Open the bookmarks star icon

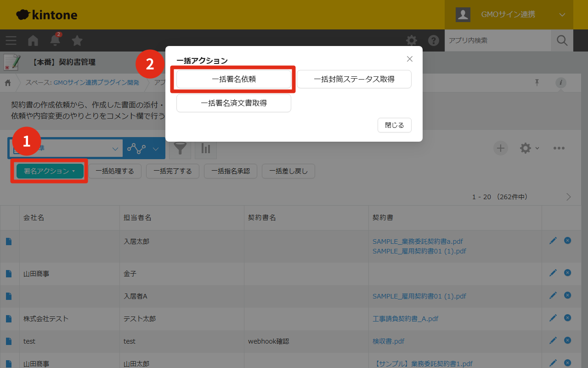[x=77, y=40]
